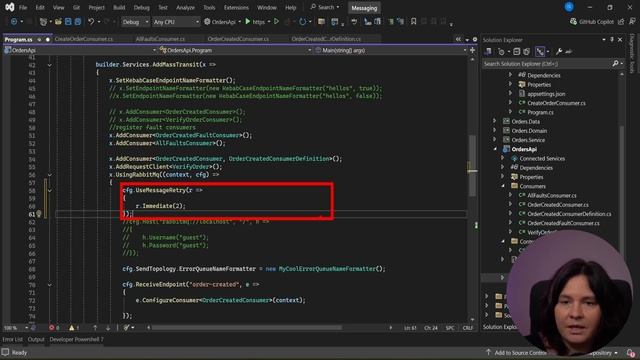Click the notifications bell icon in status bar
This screenshot has width=640, height=360.
(631, 353)
